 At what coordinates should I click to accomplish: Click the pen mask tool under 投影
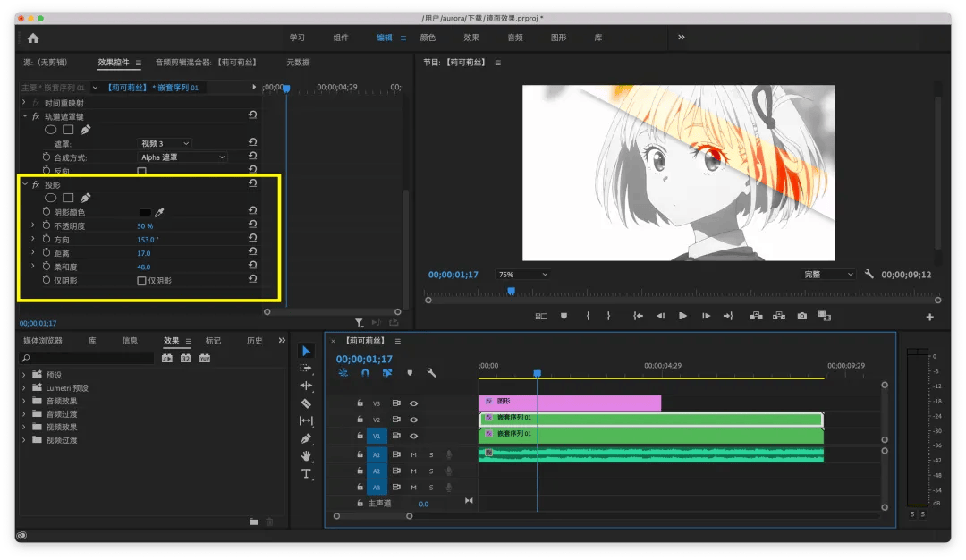tap(86, 198)
